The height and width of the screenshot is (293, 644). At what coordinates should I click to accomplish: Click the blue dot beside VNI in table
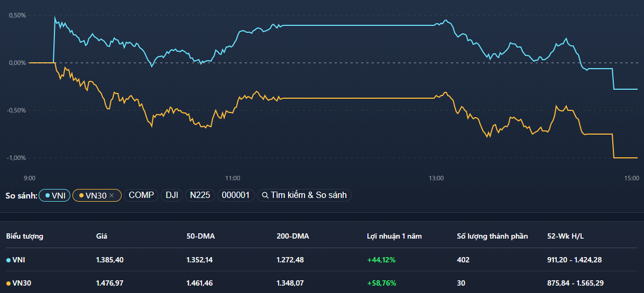tap(8, 260)
